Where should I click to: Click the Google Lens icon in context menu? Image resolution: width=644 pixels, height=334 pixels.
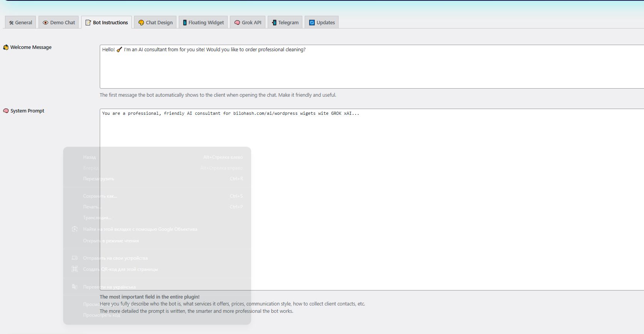(75, 229)
